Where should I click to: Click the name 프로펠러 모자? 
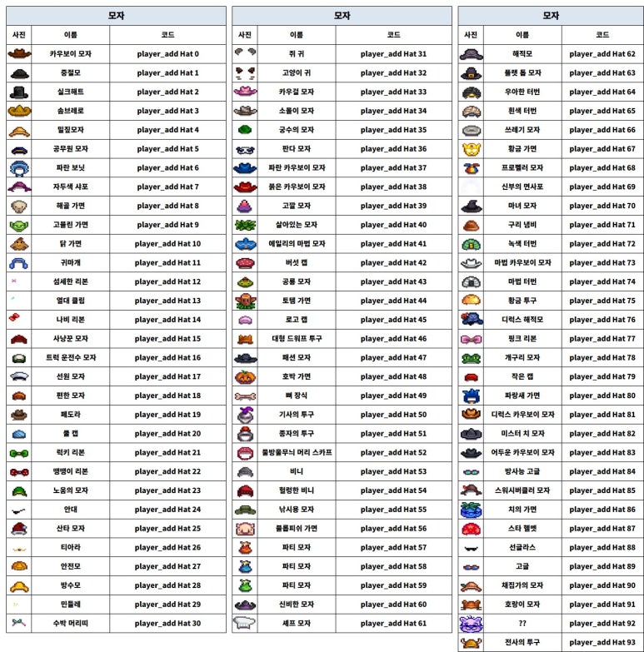click(522, 168)
